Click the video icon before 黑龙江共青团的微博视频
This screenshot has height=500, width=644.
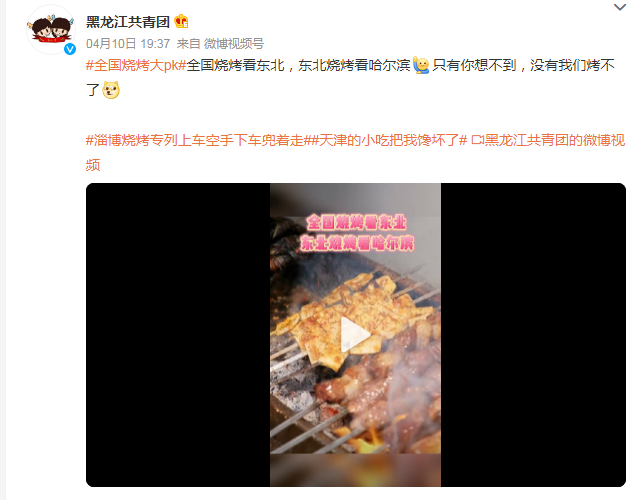point(477,141)
